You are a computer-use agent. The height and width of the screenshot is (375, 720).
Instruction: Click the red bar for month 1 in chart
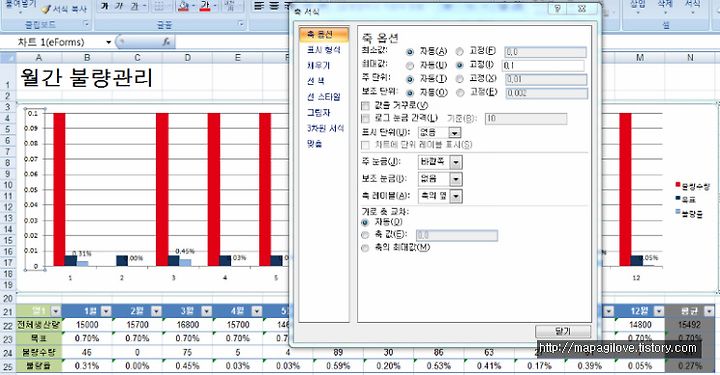click(x=59, y=190)
